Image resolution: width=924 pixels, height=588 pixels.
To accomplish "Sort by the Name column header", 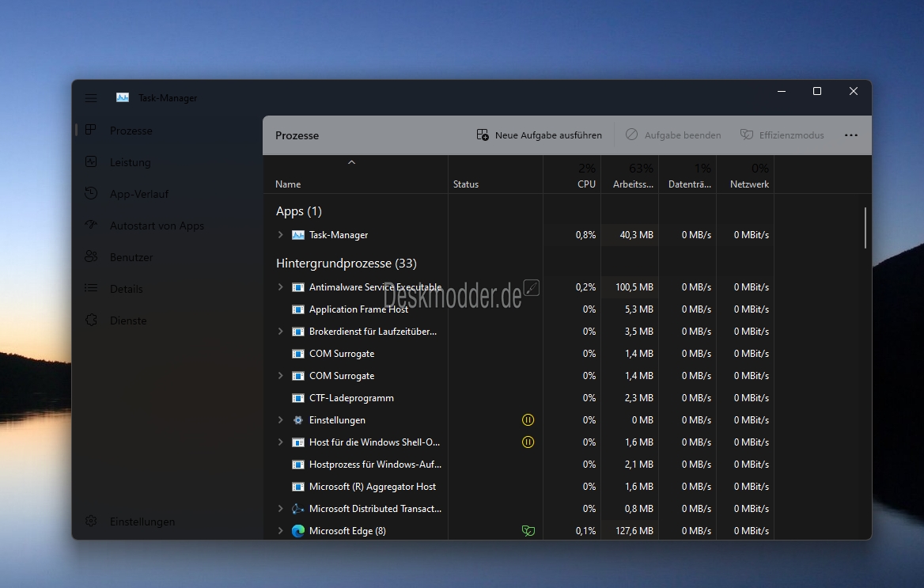I will click(x=355, y=175).
